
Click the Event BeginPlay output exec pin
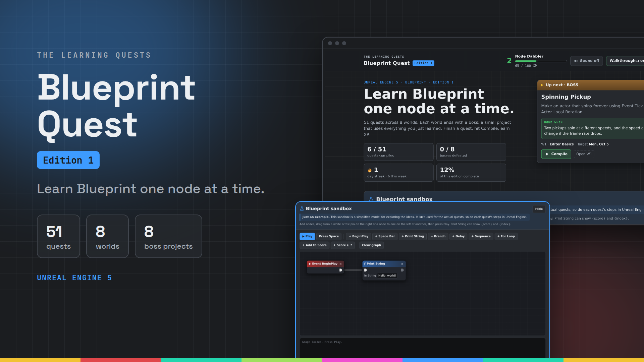click(x=340, y=270)
